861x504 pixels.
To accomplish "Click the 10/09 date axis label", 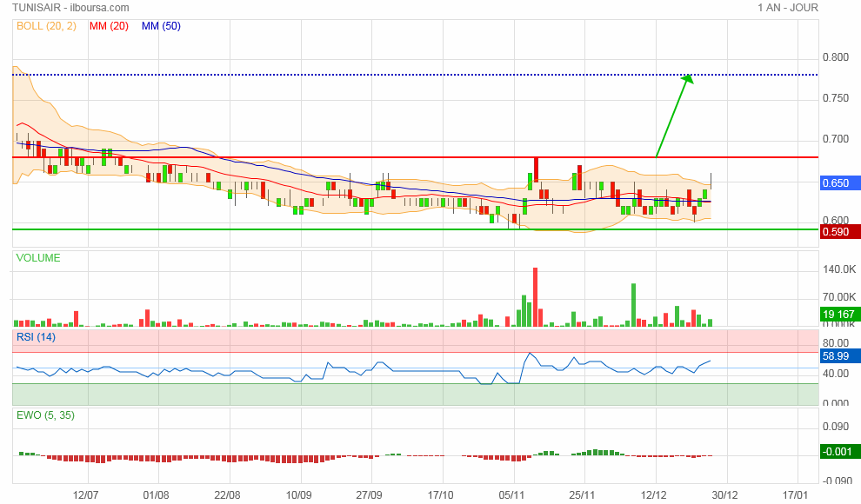I will click(x=298, y=494).
